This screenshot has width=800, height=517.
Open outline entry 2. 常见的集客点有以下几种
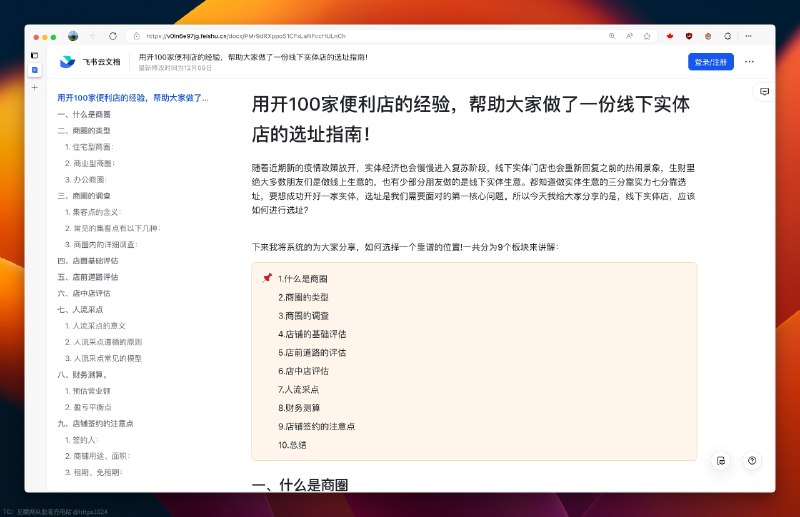coord(112,228)
